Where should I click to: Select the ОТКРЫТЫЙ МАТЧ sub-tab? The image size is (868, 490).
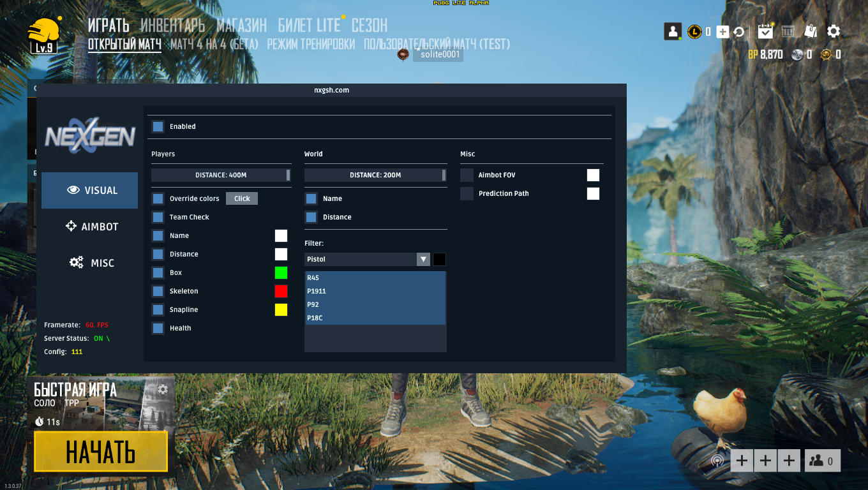click(124, 45)
